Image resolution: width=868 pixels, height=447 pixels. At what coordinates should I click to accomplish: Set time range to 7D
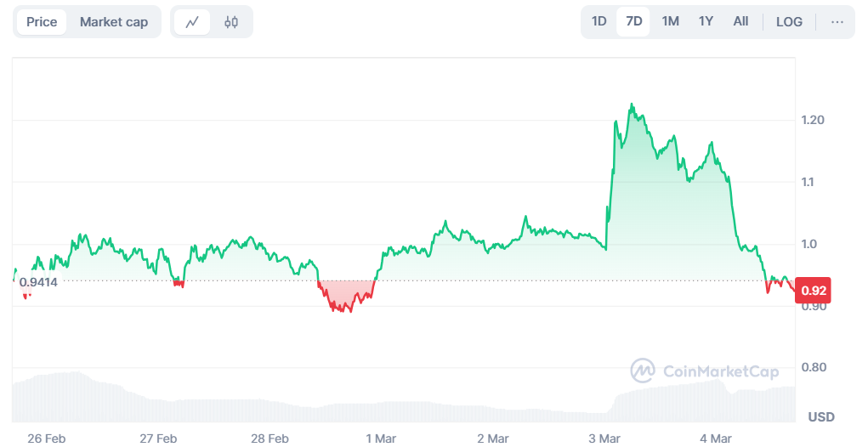(x=634, y=22)
